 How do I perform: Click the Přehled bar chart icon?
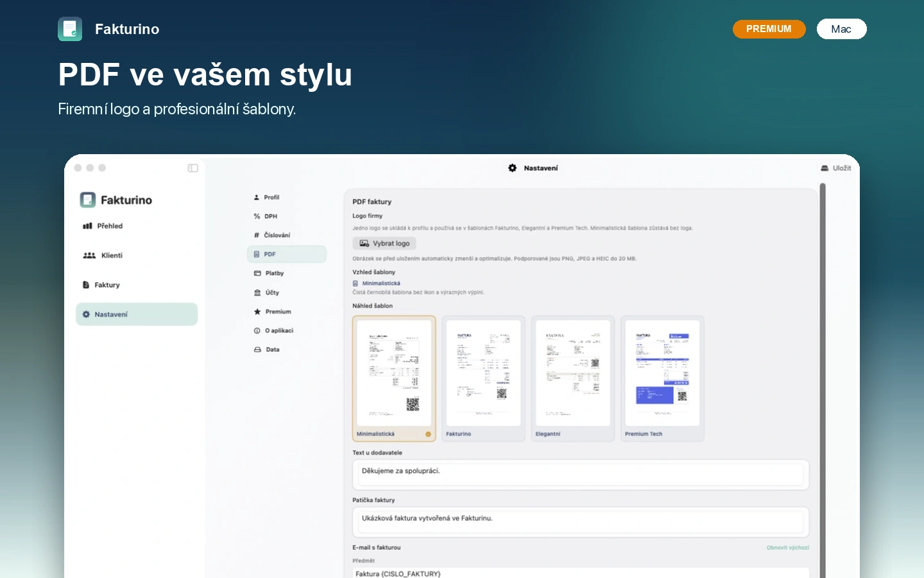(x=87, y=226)
